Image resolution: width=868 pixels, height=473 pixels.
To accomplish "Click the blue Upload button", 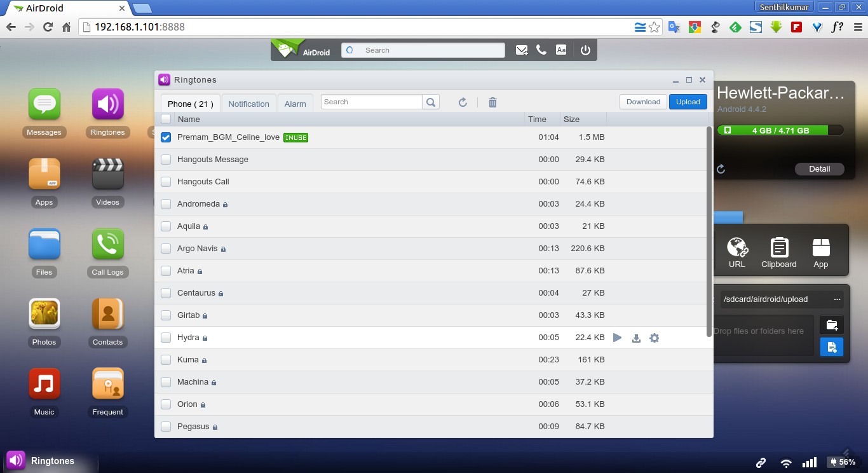I will (688, 102).
